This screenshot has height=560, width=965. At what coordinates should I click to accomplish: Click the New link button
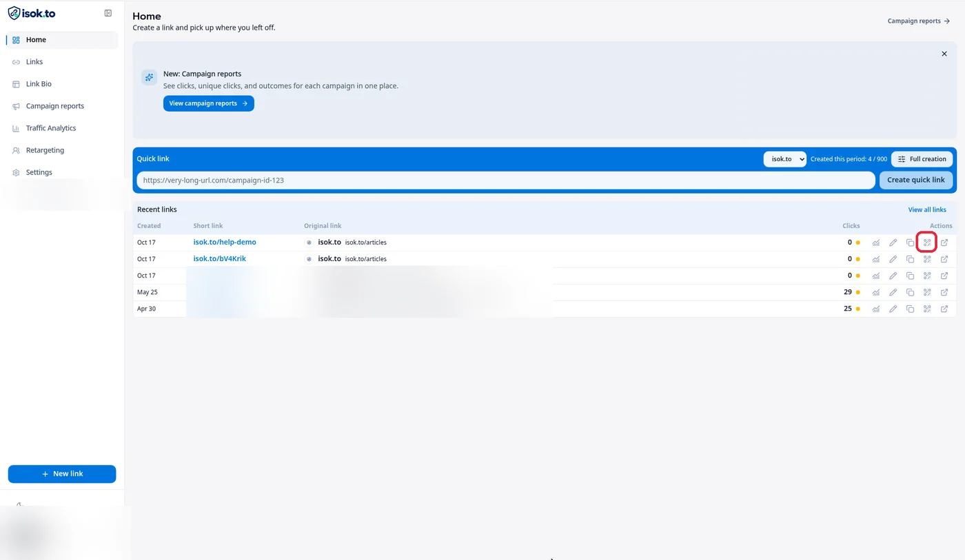click(62, 474)
